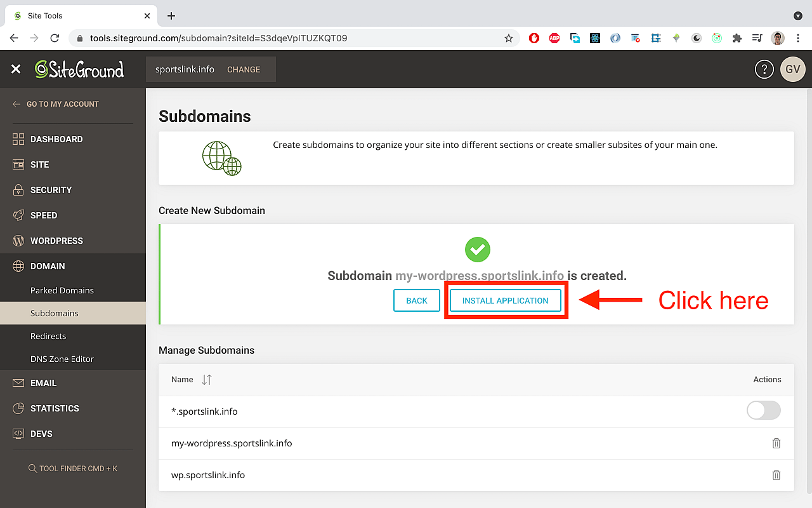The height and width of the screenshot is (508, 812).
Task: Open the browser tab search arrow
Action: pyautogui.click(x=798, y=16)
